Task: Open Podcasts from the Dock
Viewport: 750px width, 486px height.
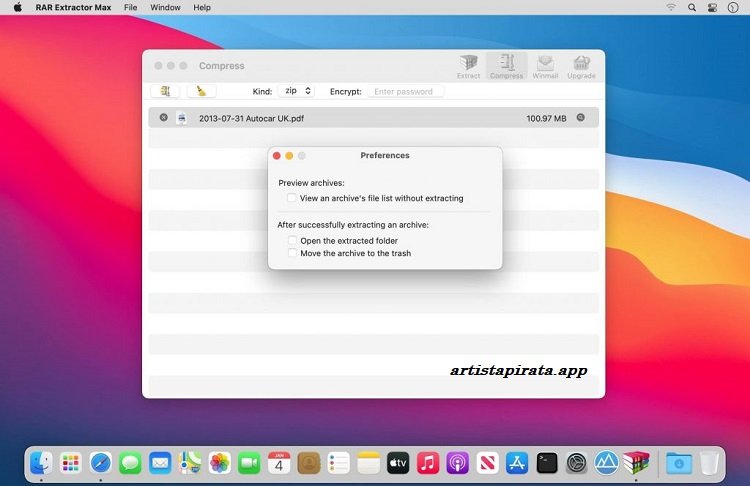Action: click(x=457, y=463)
